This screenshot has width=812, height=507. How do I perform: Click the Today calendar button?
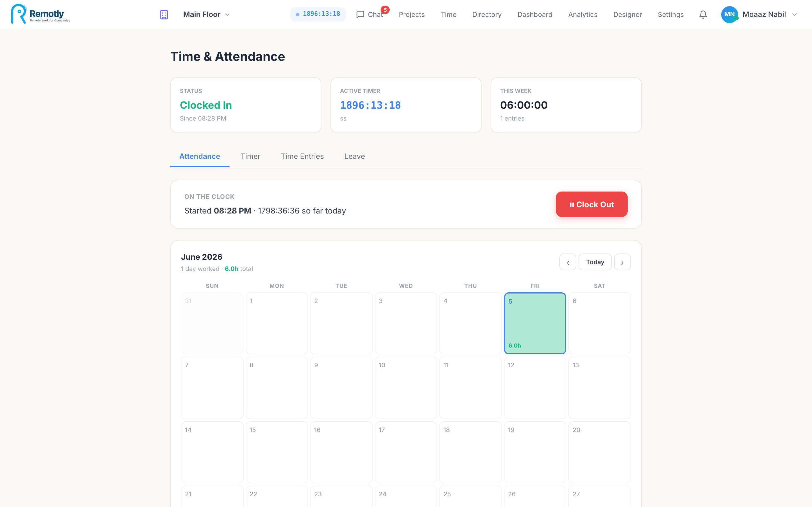coord(595,262)
